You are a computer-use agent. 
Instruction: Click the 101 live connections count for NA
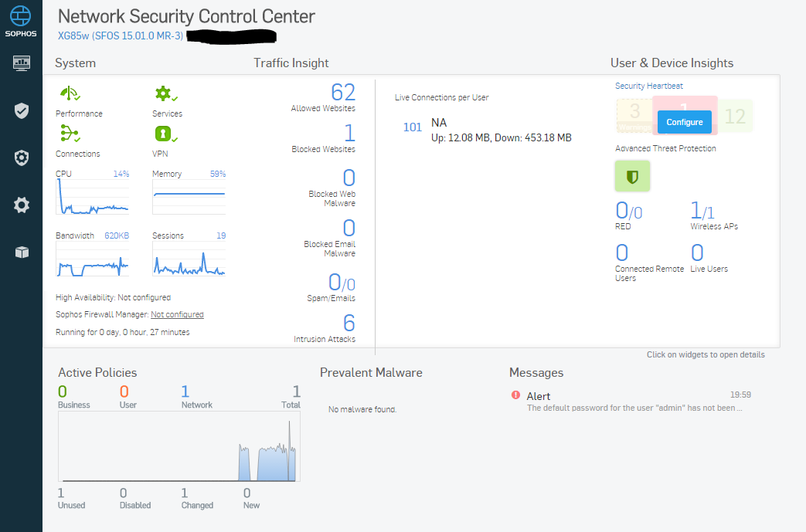[x=412, y=127]
